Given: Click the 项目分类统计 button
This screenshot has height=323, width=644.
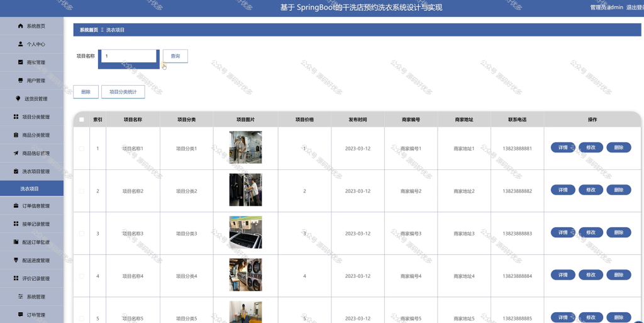Looking at the screenshot, I should 123,92.
